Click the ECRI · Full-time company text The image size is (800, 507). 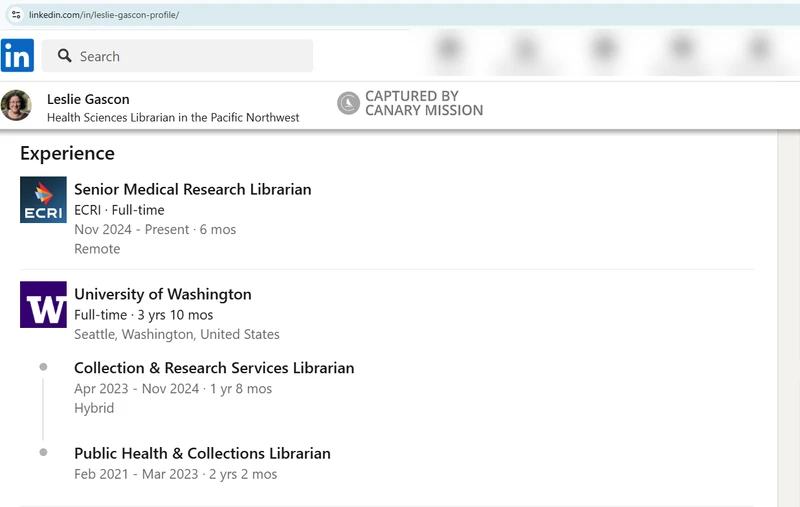click(x=119, y=210)
